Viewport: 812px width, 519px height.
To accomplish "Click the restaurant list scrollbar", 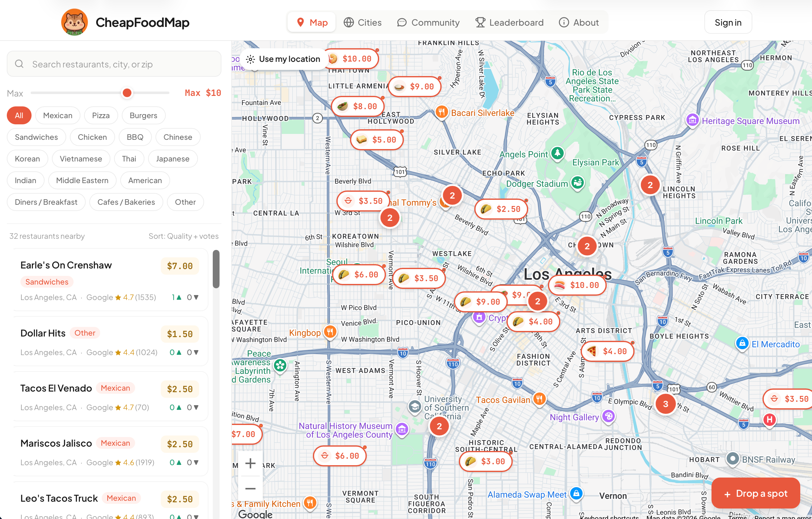I will pyautogui.click(x=216, y=269).
